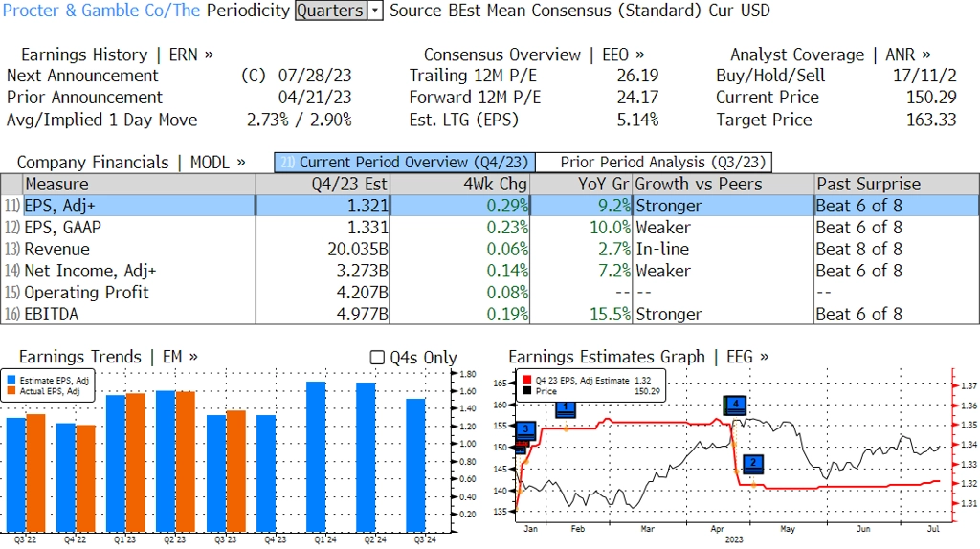Click Est. LTG (EPS) value 5.14%

pyautogui.click(x=637, y=120)
